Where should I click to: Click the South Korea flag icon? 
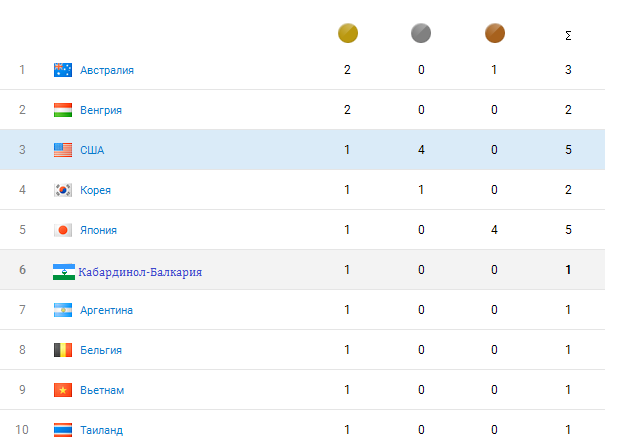click(x=63, y=190)
